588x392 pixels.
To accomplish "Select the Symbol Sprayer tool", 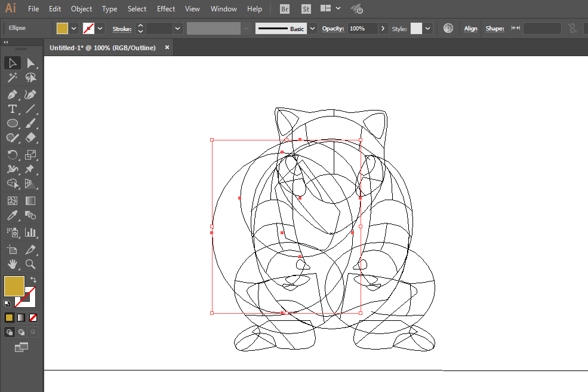I will 13,232.
